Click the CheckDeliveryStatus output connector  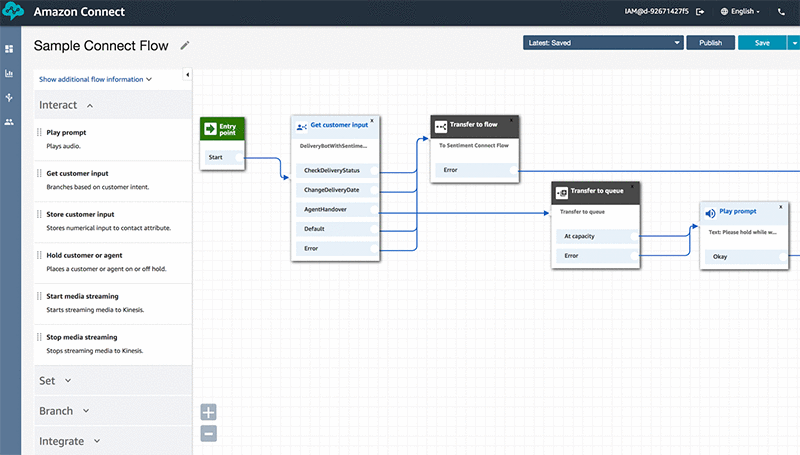[x=374, y=170]
